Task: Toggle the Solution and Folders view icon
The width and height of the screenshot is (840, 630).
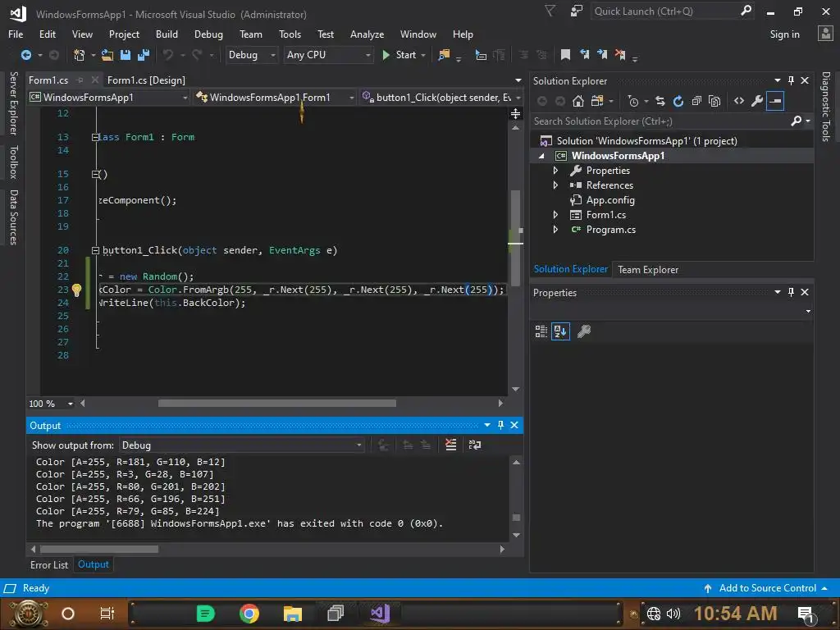Action: (597, 101)
